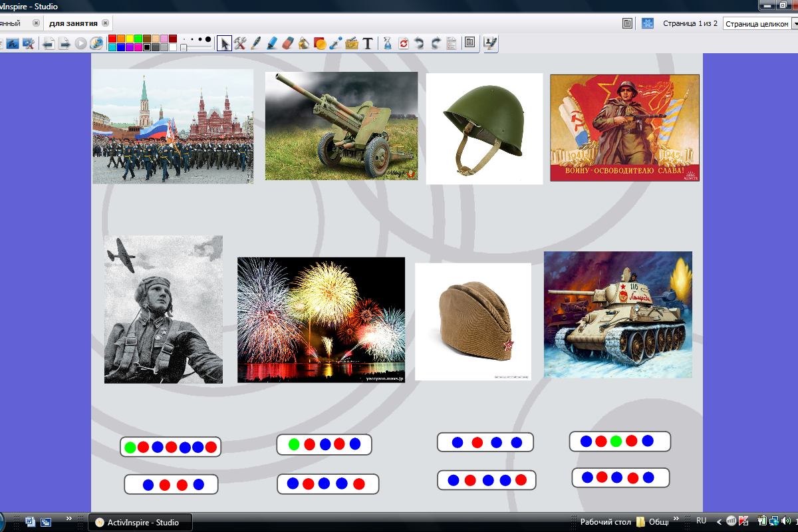This screenshot has width=798, height=532.
Task: Click the RU language indicator
Action: pos(701,521)
